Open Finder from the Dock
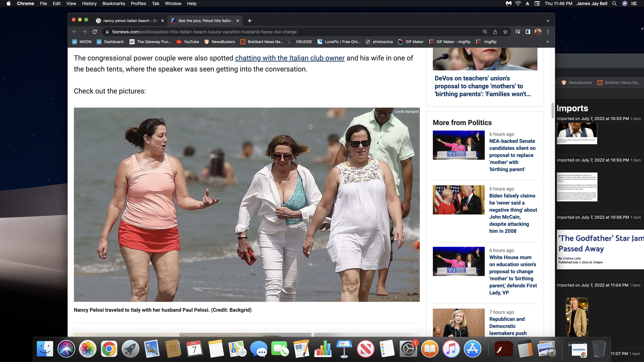644x362 pixels. 45,348
